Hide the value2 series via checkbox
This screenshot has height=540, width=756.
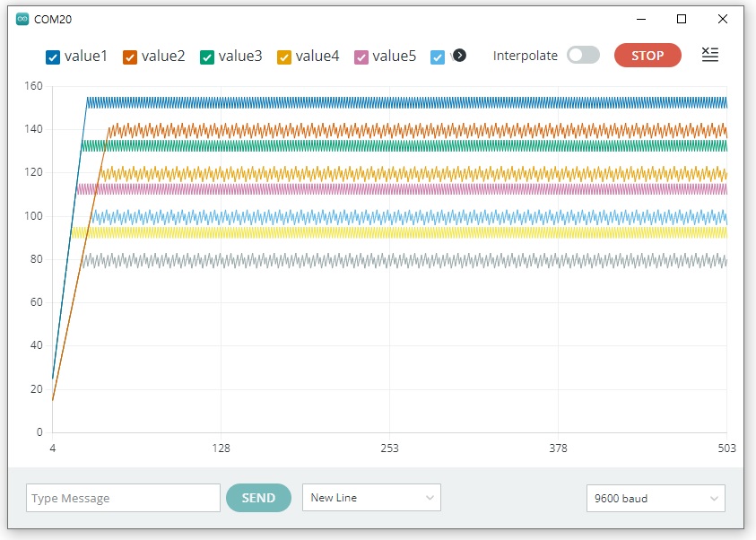(130, 57)
